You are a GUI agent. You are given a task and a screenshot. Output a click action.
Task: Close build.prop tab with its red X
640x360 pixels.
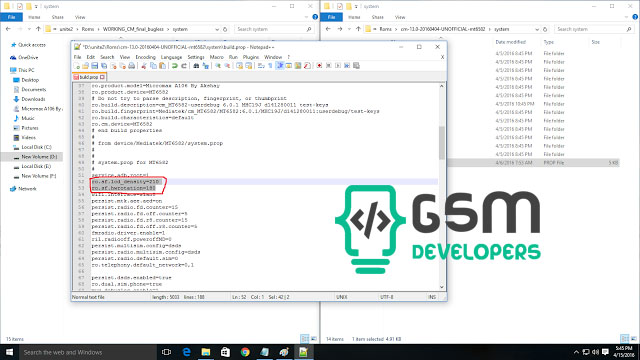click(x=102, y=77)
